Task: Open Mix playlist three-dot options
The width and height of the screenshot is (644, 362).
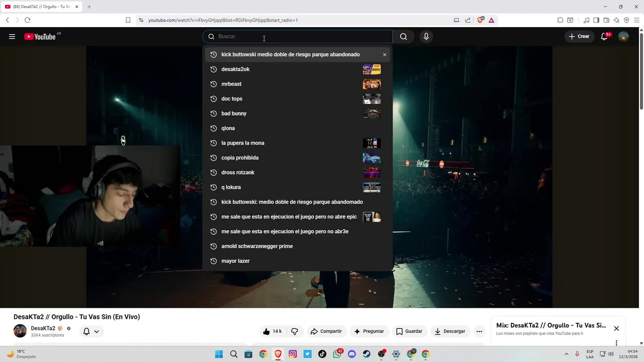Action: (616, 343)
